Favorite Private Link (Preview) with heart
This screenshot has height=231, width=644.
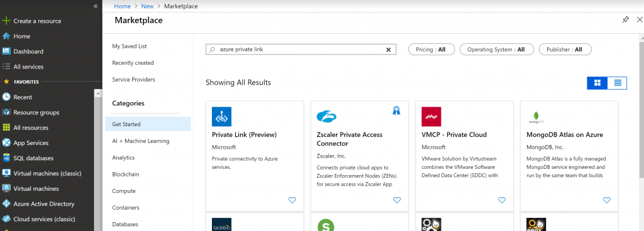(292, 200)
